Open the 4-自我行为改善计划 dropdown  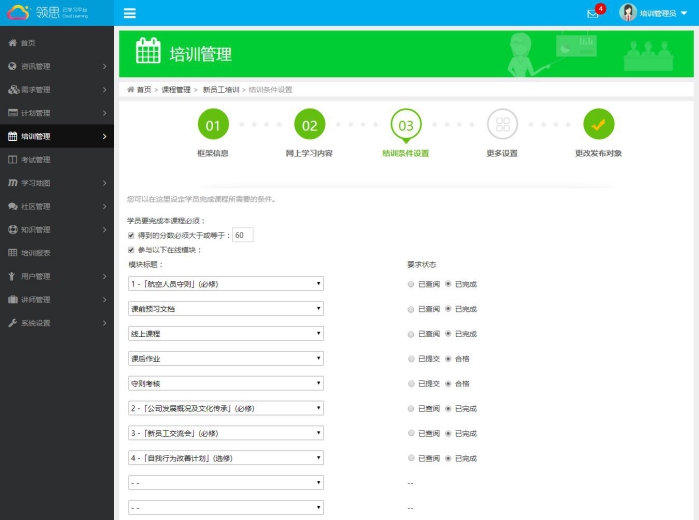226,458
